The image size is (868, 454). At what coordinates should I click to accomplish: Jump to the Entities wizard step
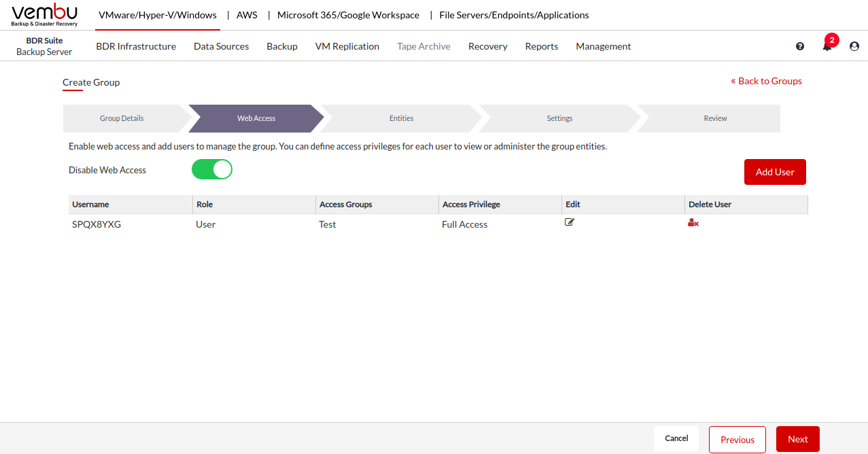point(402,118)
